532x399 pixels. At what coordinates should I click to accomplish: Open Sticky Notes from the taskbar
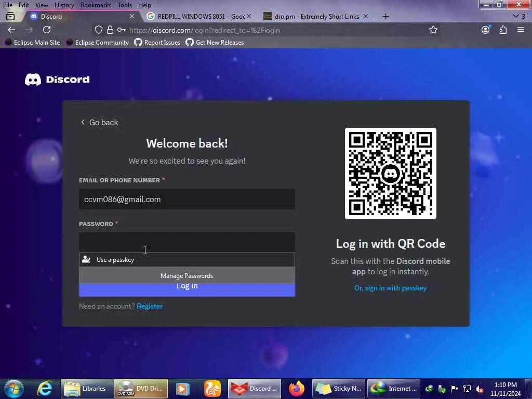[x=339, y=389]
